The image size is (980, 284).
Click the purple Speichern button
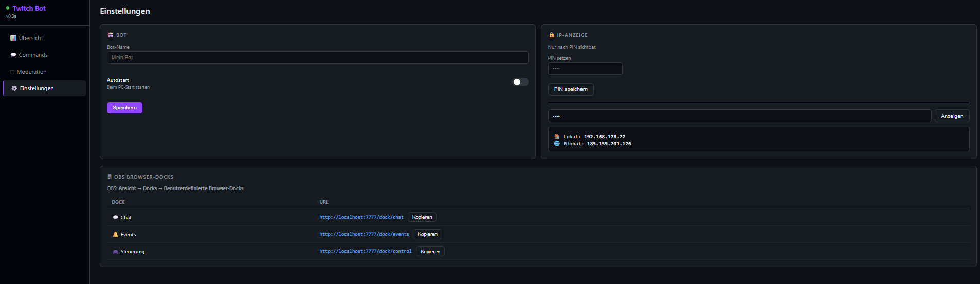(x=124, y=108)
